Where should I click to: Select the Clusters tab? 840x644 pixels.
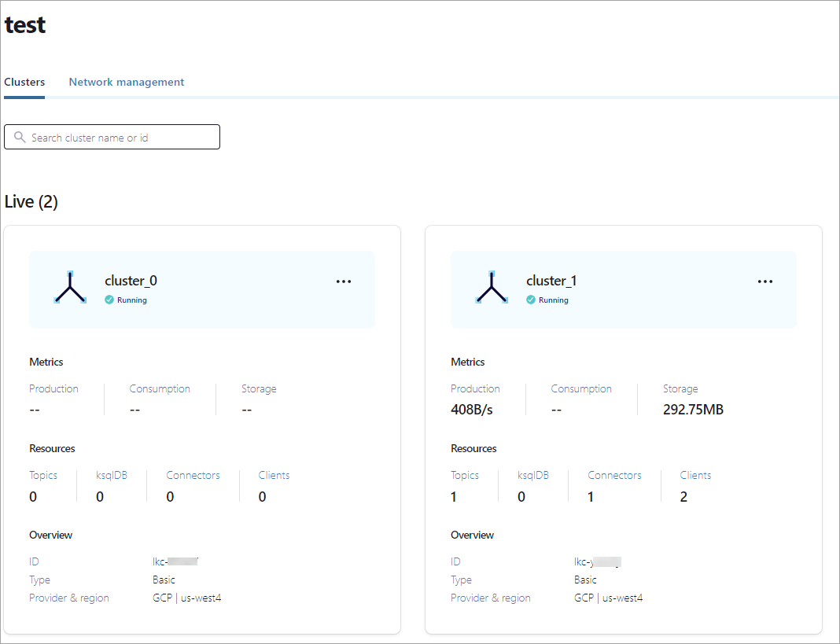(x=24, y=82)
